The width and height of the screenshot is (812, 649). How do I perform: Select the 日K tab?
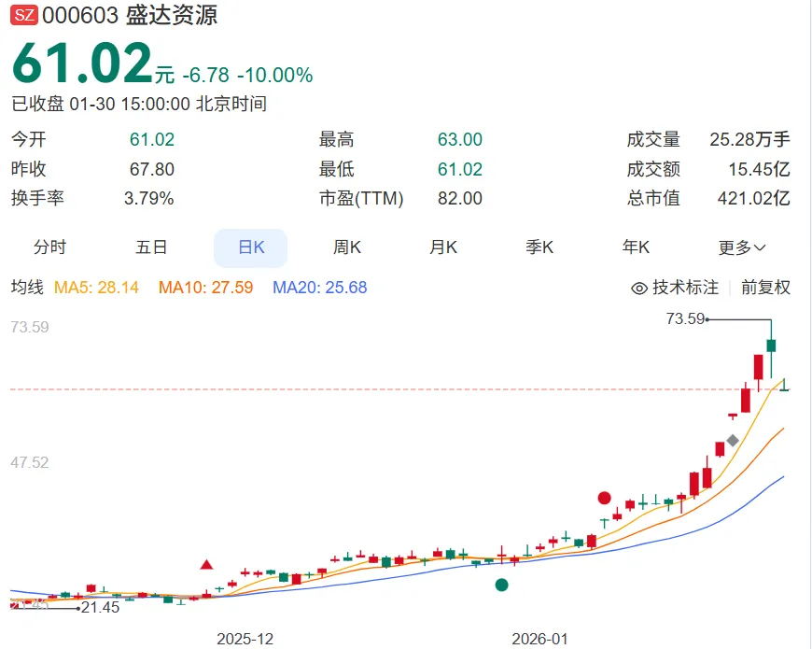251,247
